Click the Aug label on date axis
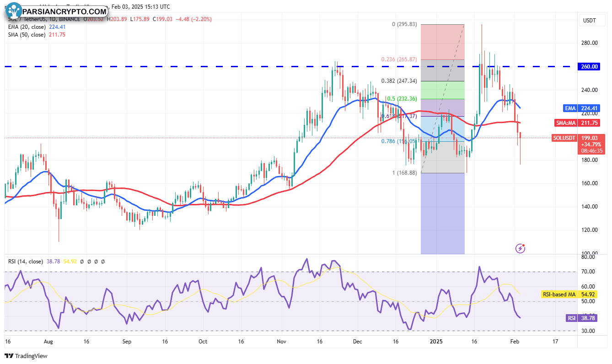 click(x=49, y=342)
